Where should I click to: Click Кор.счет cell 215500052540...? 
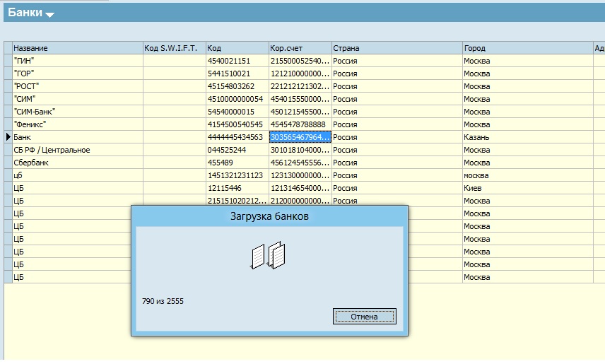pyautogui.click(x=300, y=61)
